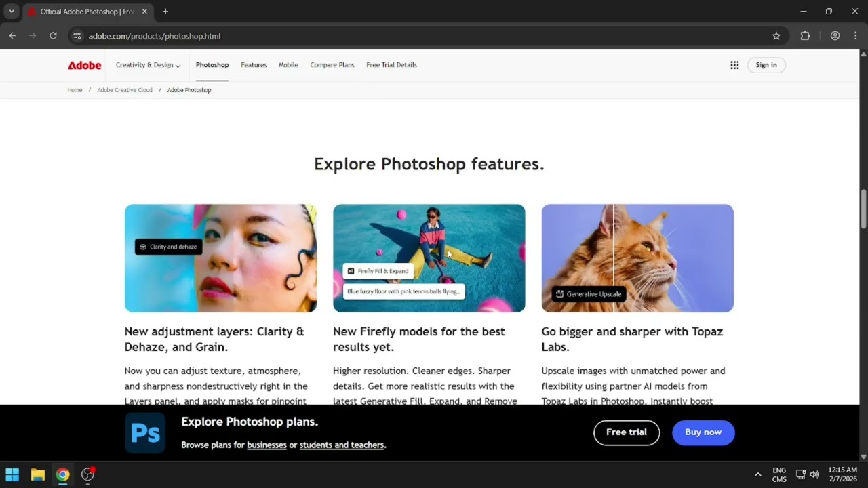Open Clarity and Dehaze feature image
Image resolution: width=868 pixels, height=488 pixels.
click(220, 258)
